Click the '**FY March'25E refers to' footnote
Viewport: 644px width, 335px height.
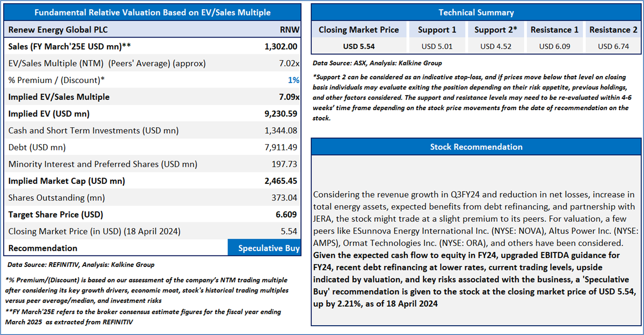point(143,317)
